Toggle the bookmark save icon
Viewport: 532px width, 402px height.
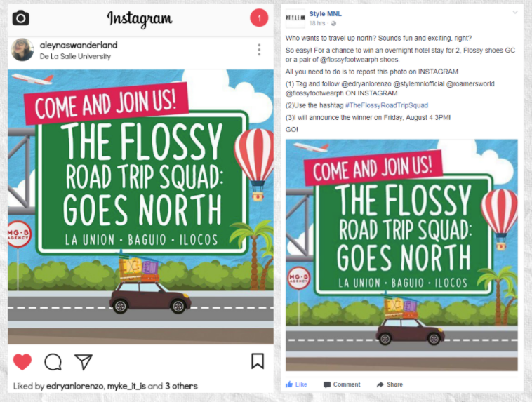coord(258,361)
